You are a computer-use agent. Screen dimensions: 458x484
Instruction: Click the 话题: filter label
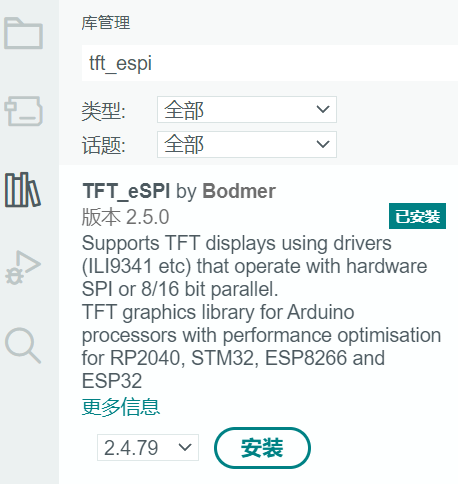[104, 146]
